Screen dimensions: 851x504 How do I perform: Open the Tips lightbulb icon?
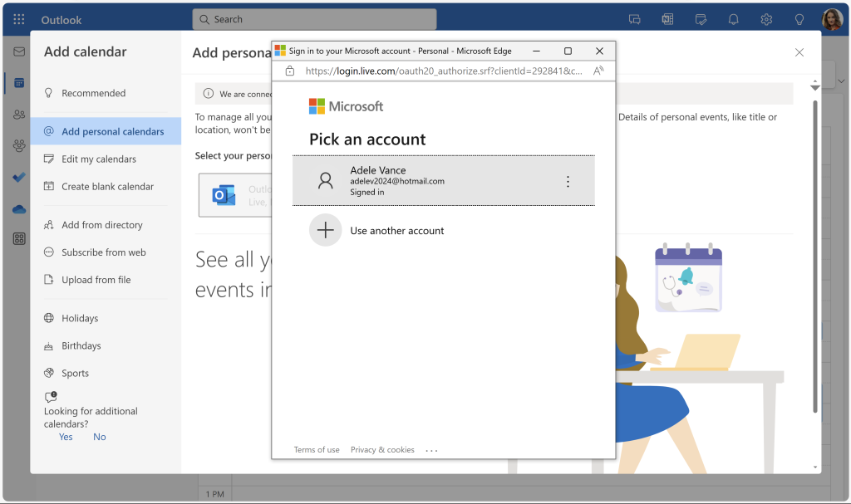pos(799,20)
